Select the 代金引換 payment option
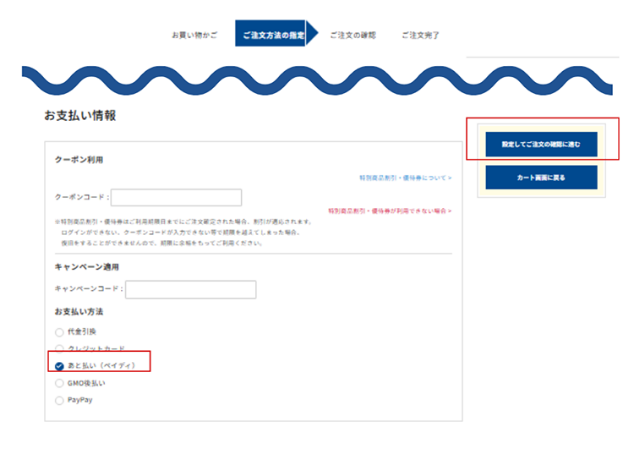The image size is (626, 452). [x=60, y=331]
